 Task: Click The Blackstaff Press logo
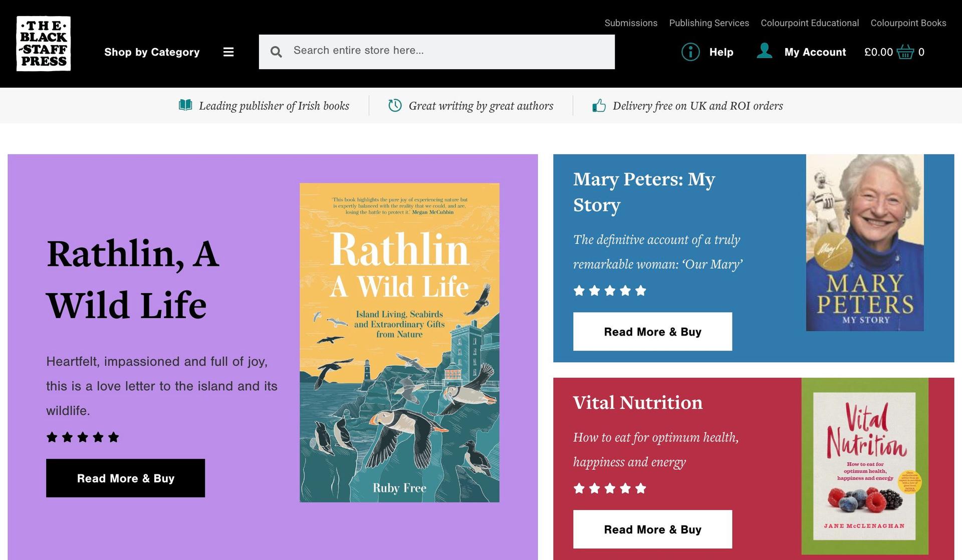[x=44, y=44]
